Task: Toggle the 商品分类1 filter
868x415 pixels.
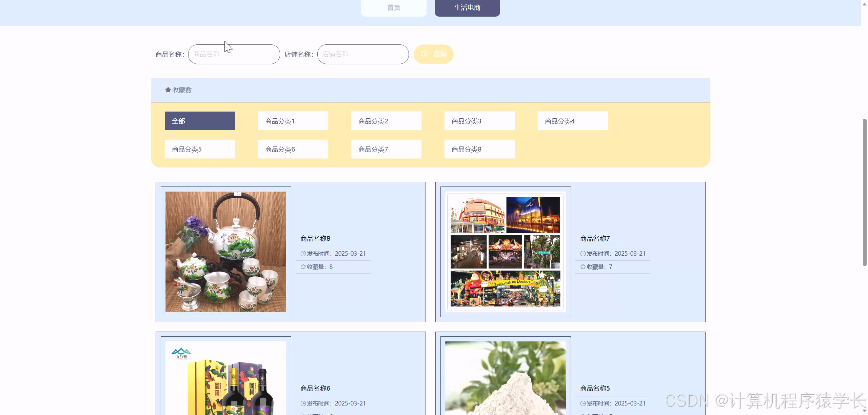Action: [x=293, y=121]
